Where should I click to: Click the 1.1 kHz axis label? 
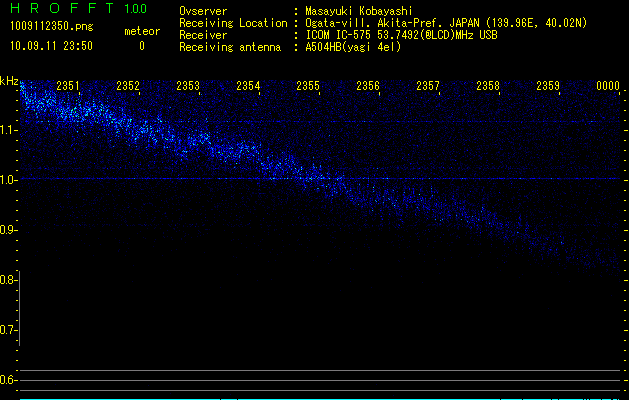[x=7, y=130]
